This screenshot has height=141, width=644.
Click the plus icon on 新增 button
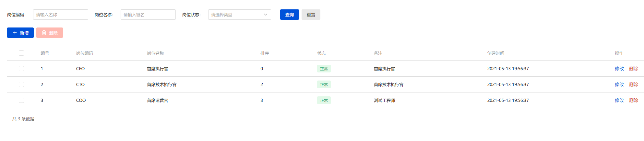point(15,33)
